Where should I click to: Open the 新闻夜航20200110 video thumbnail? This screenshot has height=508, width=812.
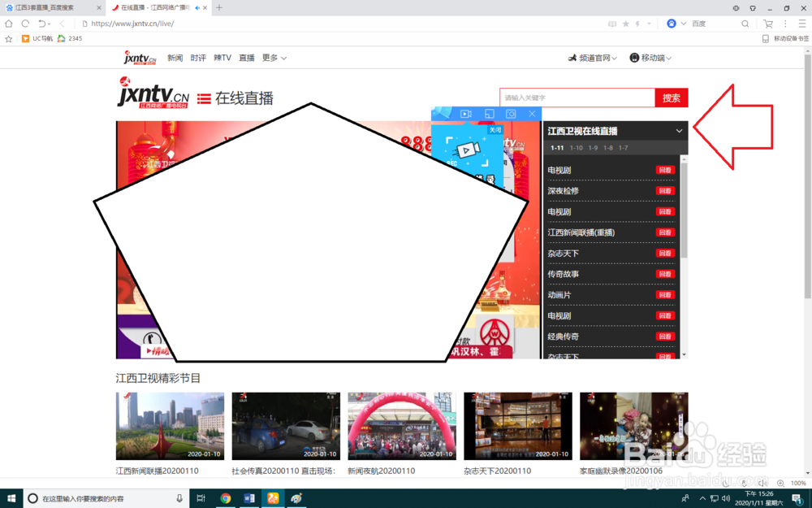[x=402, y=426]
